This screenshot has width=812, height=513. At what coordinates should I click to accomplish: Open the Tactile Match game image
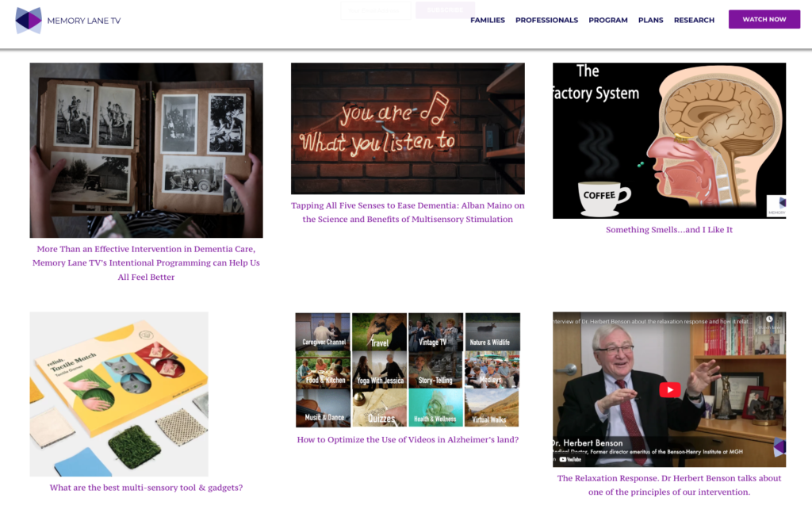tap(119, 394)
